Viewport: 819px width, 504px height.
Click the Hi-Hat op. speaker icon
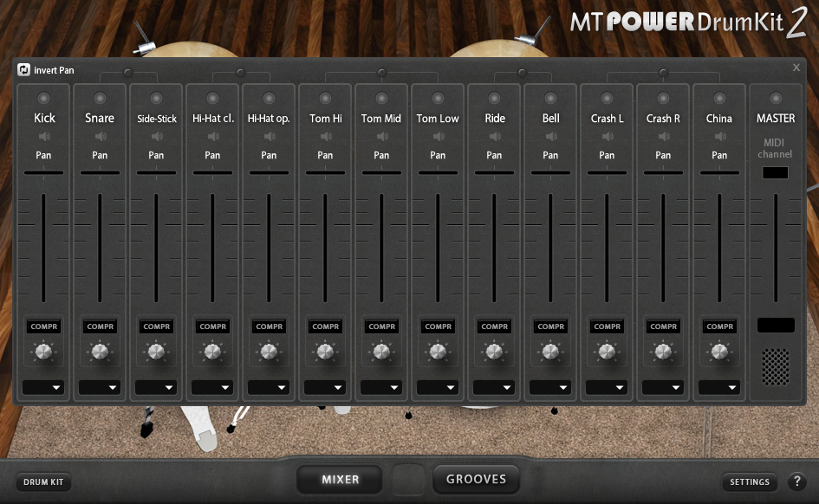[270, 137]
